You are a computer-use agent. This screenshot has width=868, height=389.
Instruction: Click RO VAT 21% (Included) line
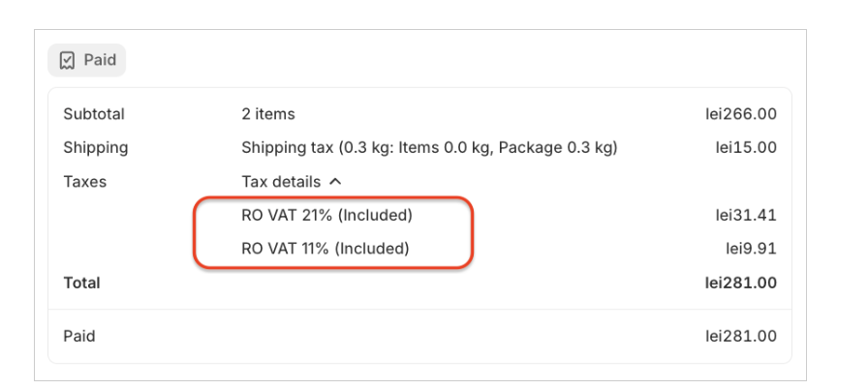coord(326,215)
